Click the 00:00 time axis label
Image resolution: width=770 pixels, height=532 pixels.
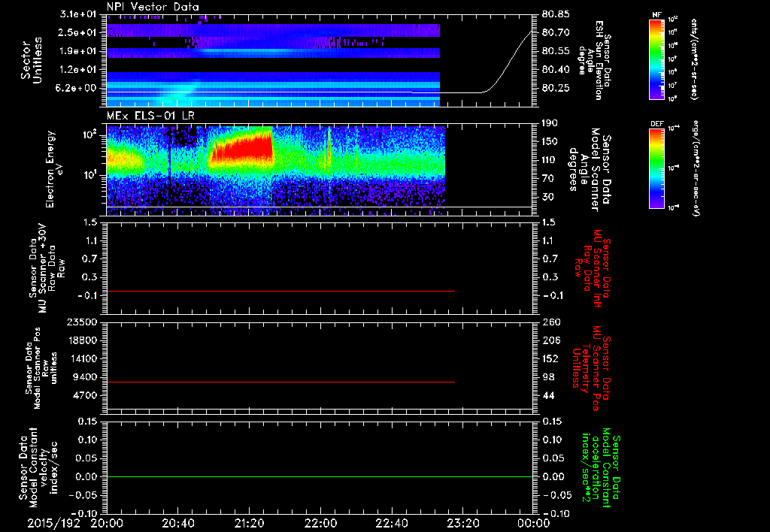(533, 521)
